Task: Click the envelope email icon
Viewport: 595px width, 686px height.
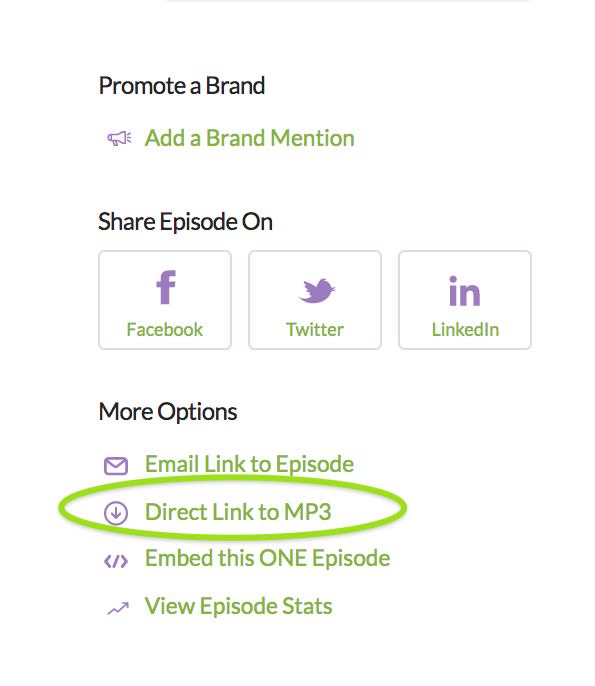Action: [x=116, y=466]
